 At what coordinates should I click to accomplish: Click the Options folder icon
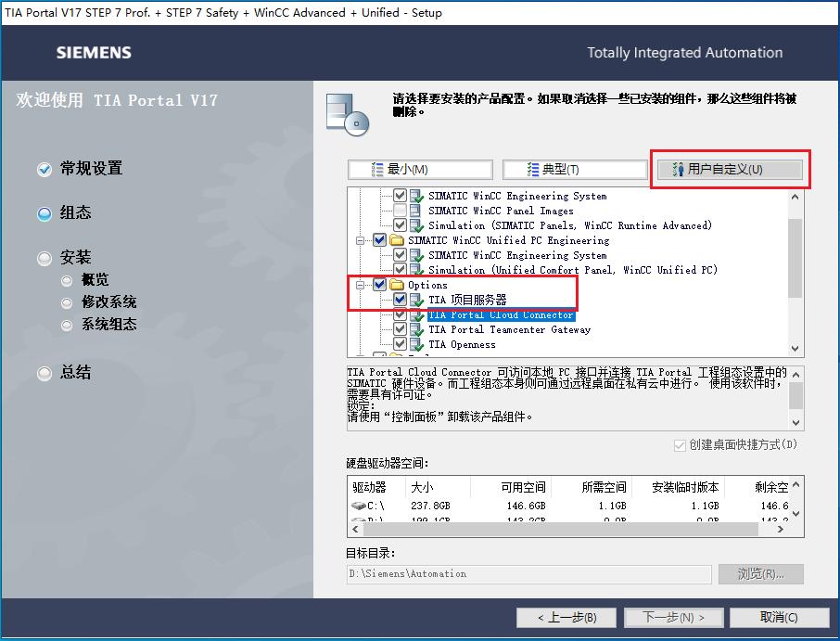pyautogui.click(x=397, y=285)
